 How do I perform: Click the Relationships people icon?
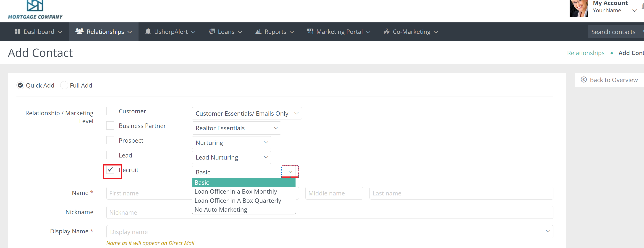click(79, 31)
